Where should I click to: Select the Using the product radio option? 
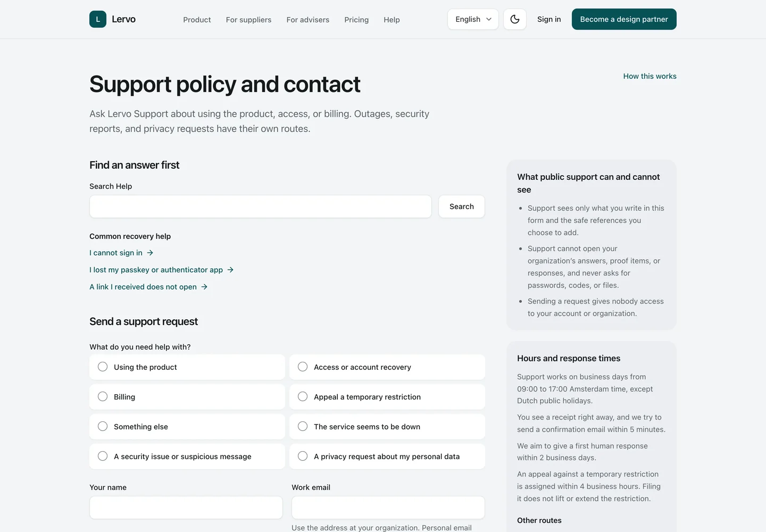(x=187, y=367)
